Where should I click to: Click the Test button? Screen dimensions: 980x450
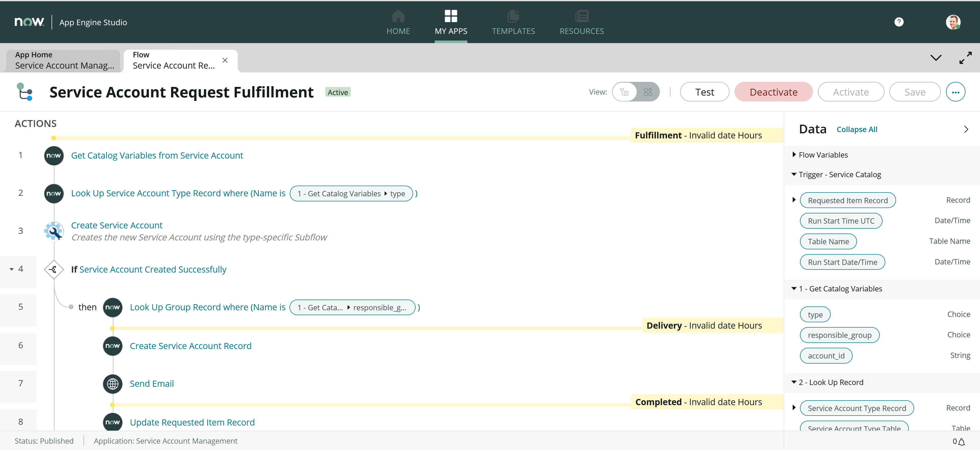tap(704, 92)
